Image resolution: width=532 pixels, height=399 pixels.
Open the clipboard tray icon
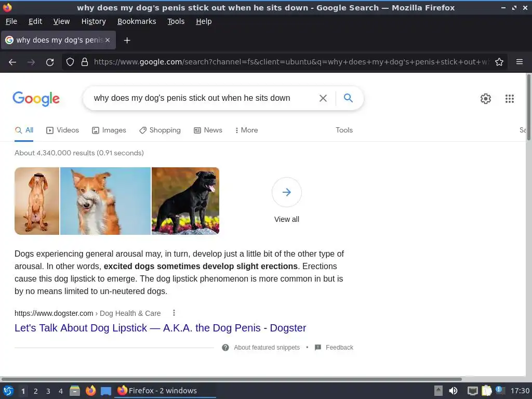point(486,391)
